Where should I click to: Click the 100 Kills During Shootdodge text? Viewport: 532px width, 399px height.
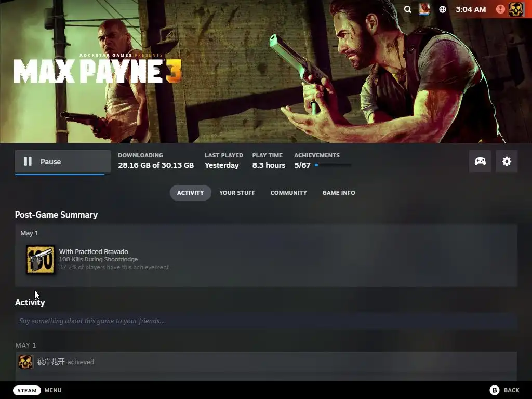point(98,259)
